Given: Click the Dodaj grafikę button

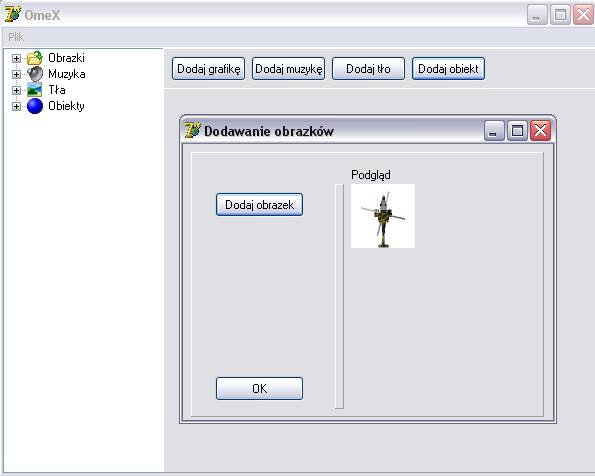Looking at the screenshot, I should click(x=208, y=69).
